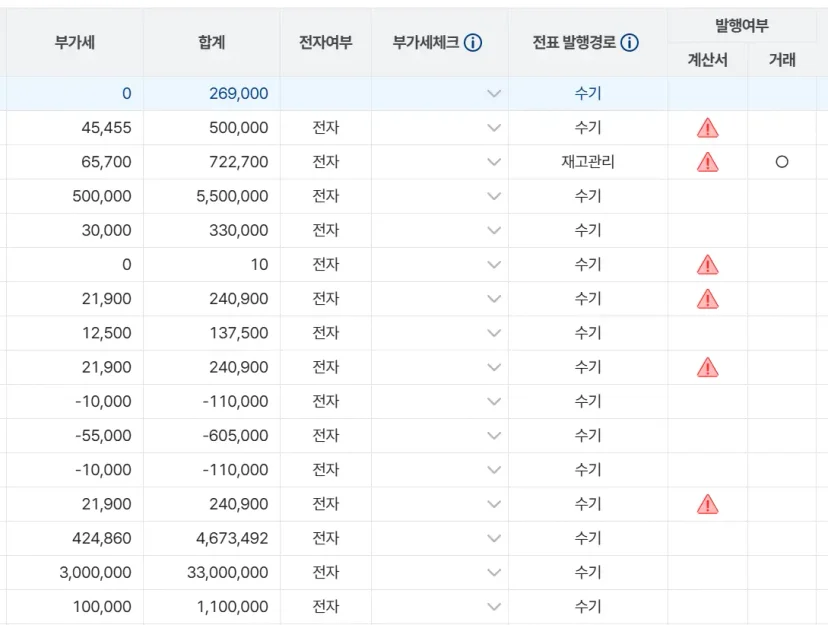The height and width of the screenshot is (625, 828).
Task: Select the 45,455 tax cell
Action: 74,128
